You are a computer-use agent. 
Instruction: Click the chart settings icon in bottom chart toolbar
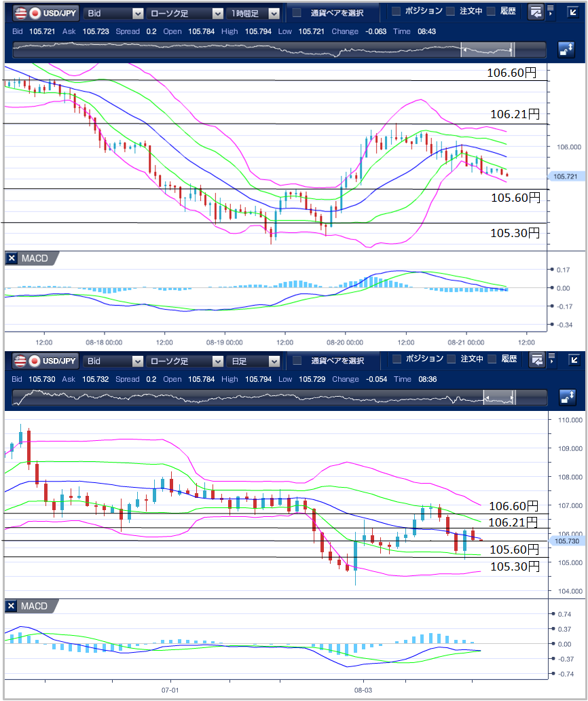click(x=536, y=360)
